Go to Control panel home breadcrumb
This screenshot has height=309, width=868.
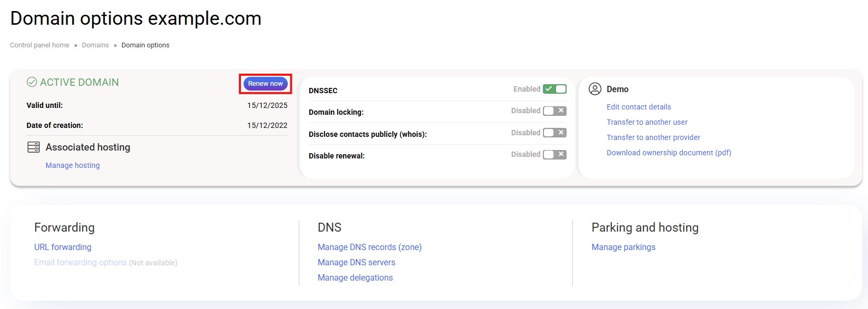pos(39,45)
